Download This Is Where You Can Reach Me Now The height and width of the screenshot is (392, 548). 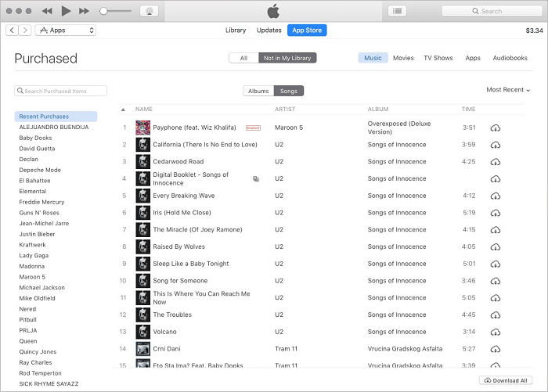pyautogui.click(x=496, y=298)
